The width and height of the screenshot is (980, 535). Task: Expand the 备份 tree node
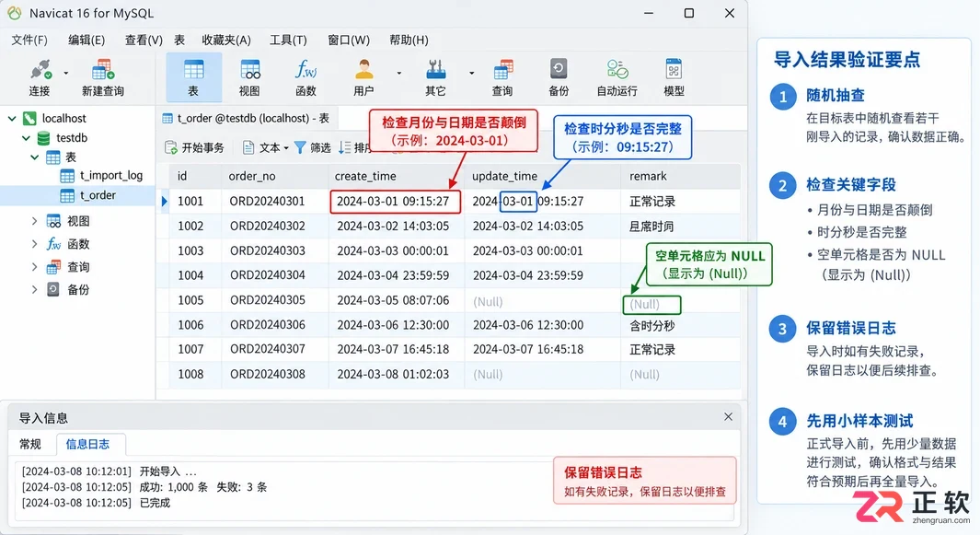coord(34,290)
